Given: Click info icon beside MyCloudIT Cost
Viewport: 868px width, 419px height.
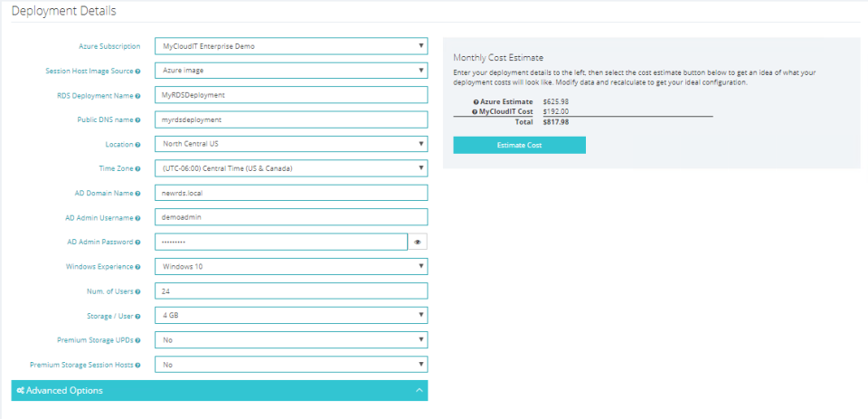Looking at the screenshot, I should click(475, 112).
